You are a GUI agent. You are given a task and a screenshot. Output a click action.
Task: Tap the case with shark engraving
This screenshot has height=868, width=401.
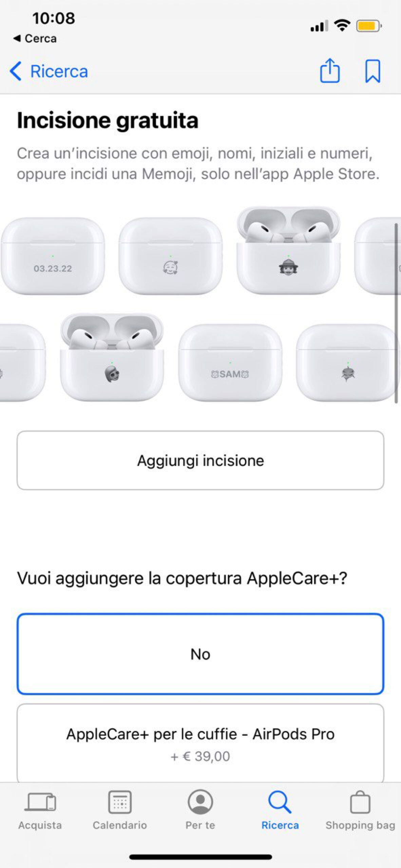pos(347,363)
